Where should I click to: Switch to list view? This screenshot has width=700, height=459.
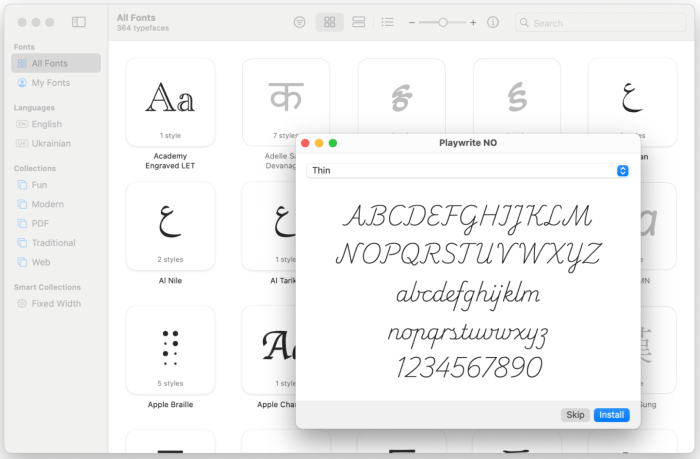click(388, 22)
